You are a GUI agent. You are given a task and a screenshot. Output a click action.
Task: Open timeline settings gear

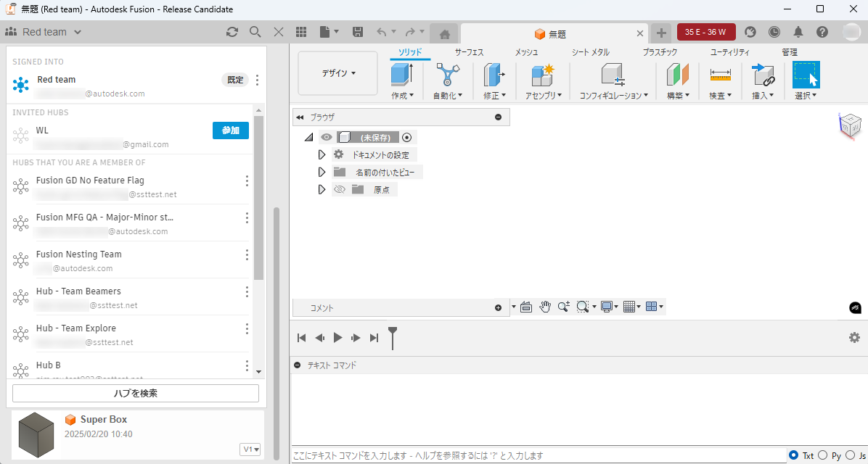[855, 337]
